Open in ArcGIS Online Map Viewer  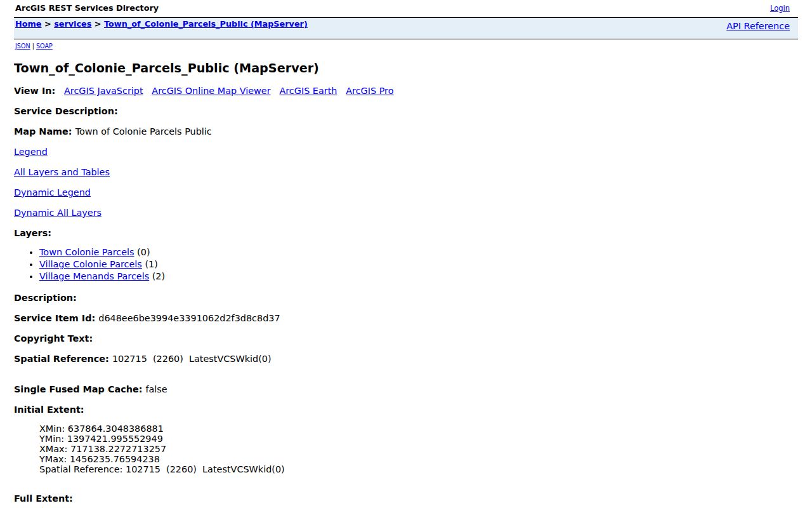coord(211,91)
